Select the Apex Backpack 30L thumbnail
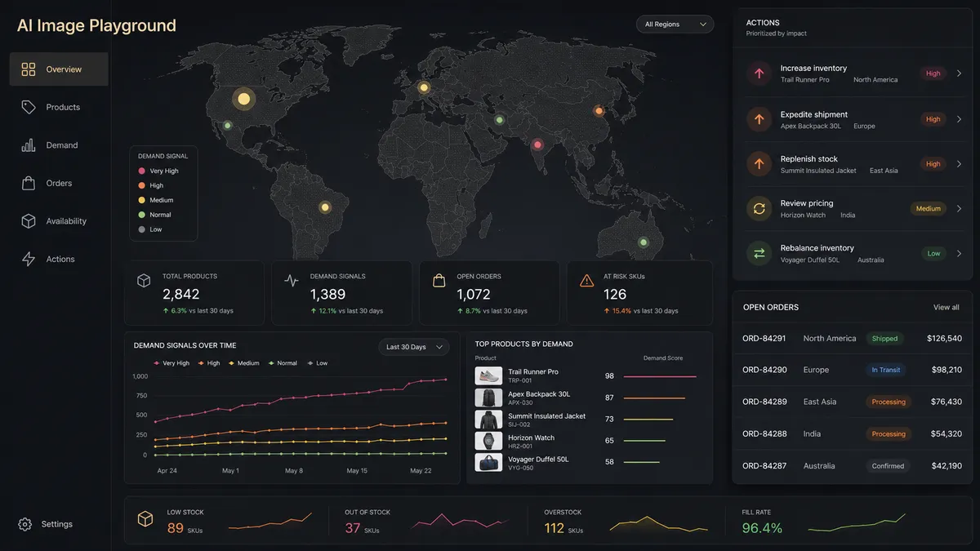This screenshot has height=551, width=980. pyautogui.click(x=488, y=398)
